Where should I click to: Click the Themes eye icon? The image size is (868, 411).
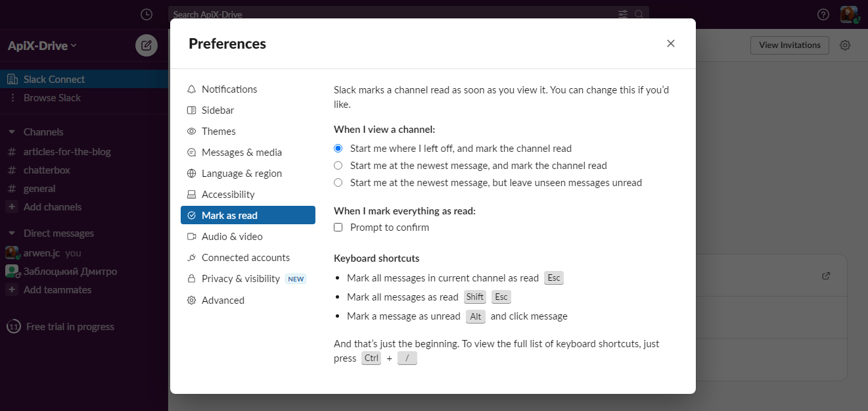click(191, 131)
